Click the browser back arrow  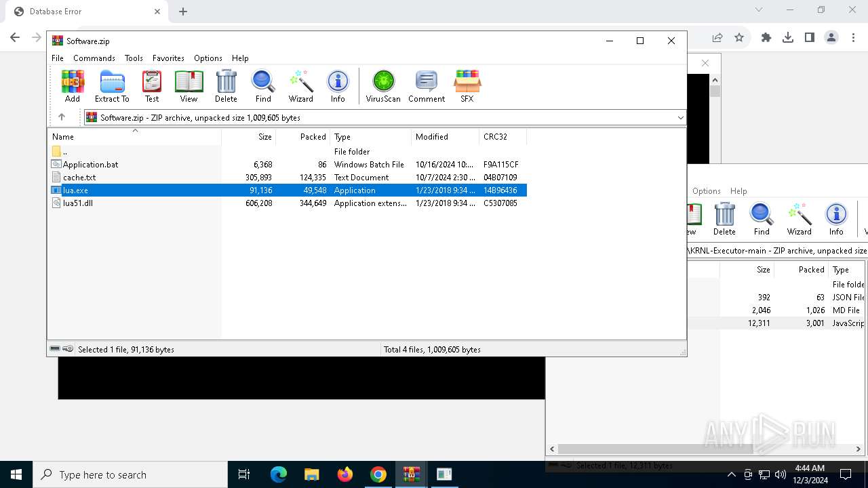tap(15, 38)
